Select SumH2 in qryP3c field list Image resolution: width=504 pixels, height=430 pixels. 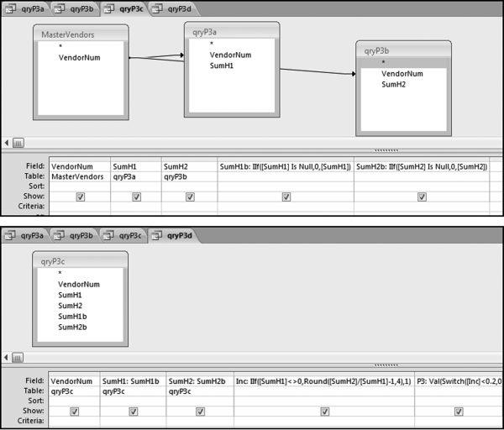(70, 306)
